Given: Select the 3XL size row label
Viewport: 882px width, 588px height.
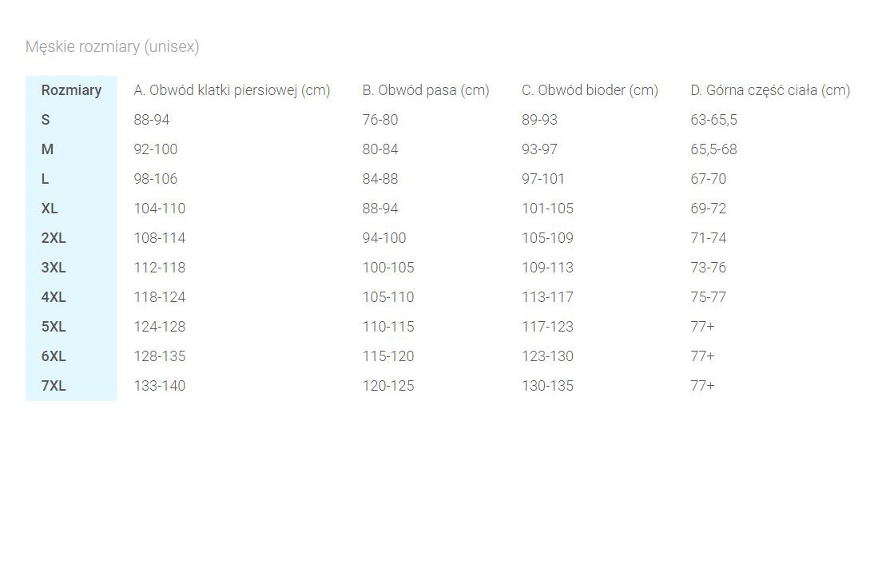Looking at the screenshot, I should pos(54,268).
